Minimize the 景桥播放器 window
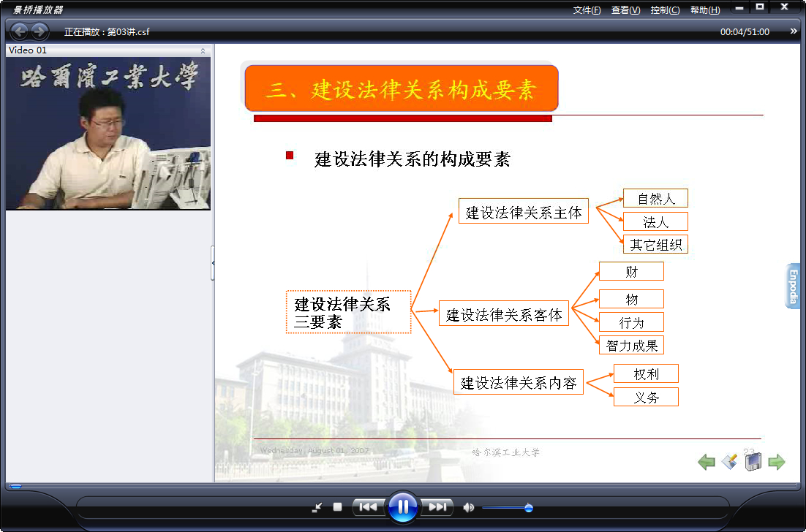This screenshot has width=806, height=532. click(x=739, y=8)
